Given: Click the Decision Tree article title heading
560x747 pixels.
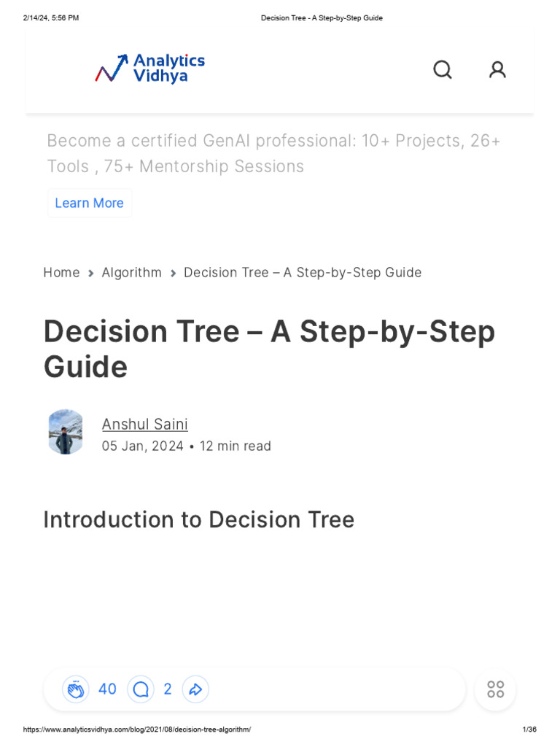Looking at the screenshot, I should (x=269, y=349).
